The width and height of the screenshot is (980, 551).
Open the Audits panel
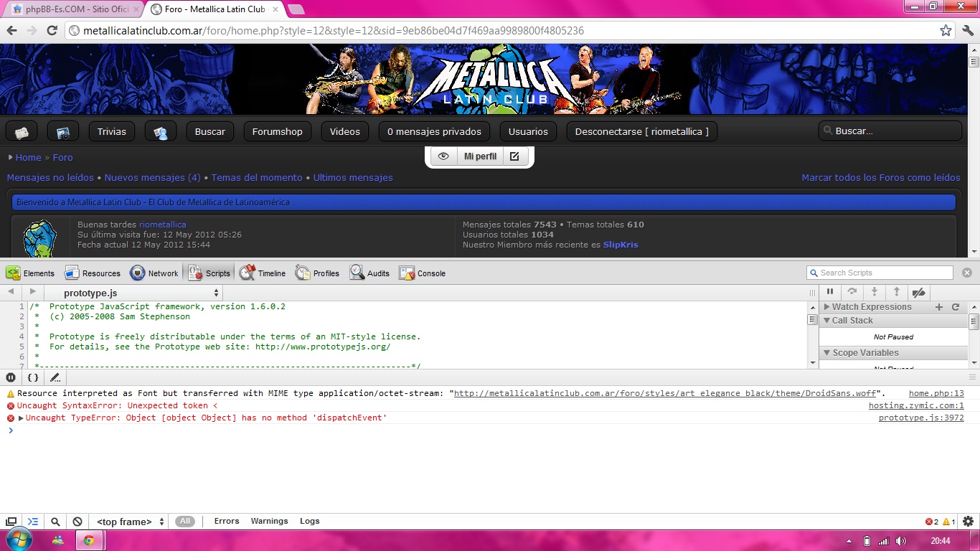click(370, 273)
